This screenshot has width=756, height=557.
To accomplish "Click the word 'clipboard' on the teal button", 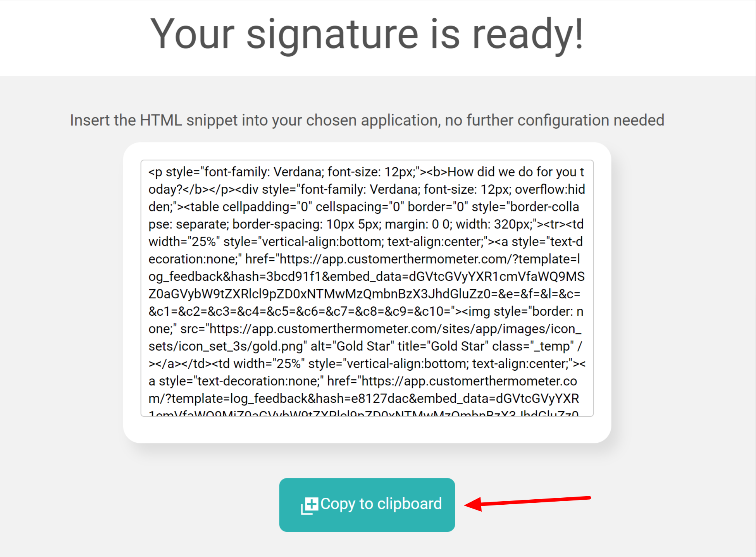I will point(410,504).
